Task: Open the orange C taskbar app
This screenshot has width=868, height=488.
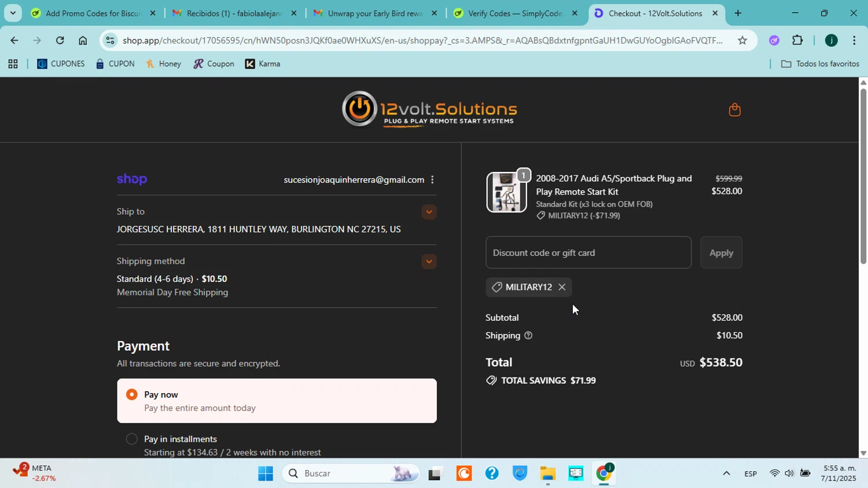Action: [x=464, y=474]
